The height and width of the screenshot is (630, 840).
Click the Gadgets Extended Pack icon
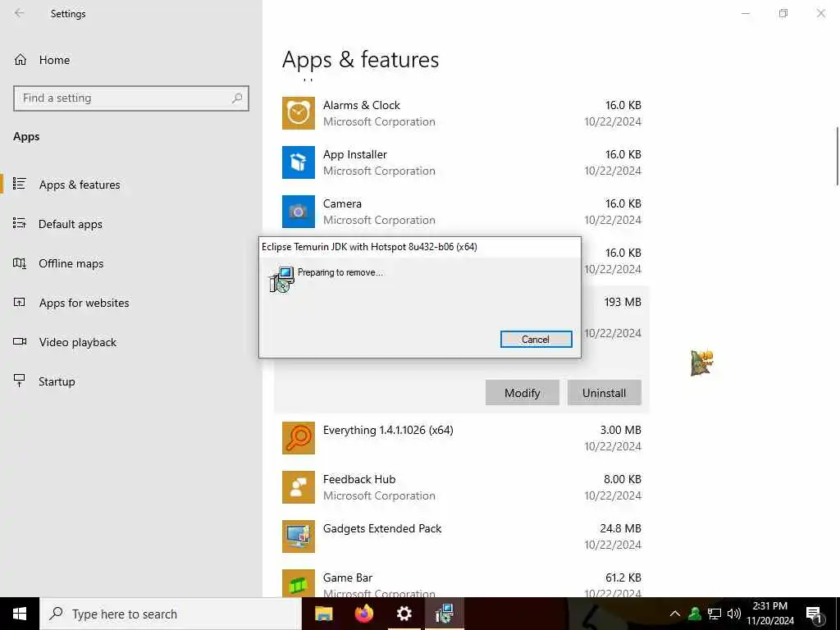click(299, 536)
